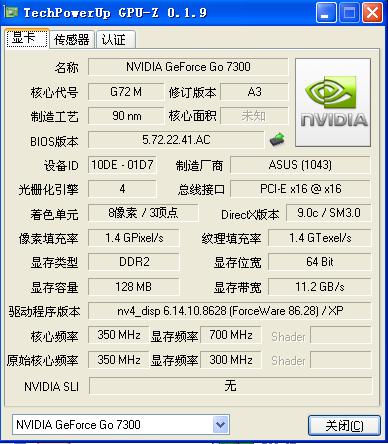This screenshot has width=388, height=444.
Task: Click the nv4_disp driver version field
Action: click(x=230, y=311)
